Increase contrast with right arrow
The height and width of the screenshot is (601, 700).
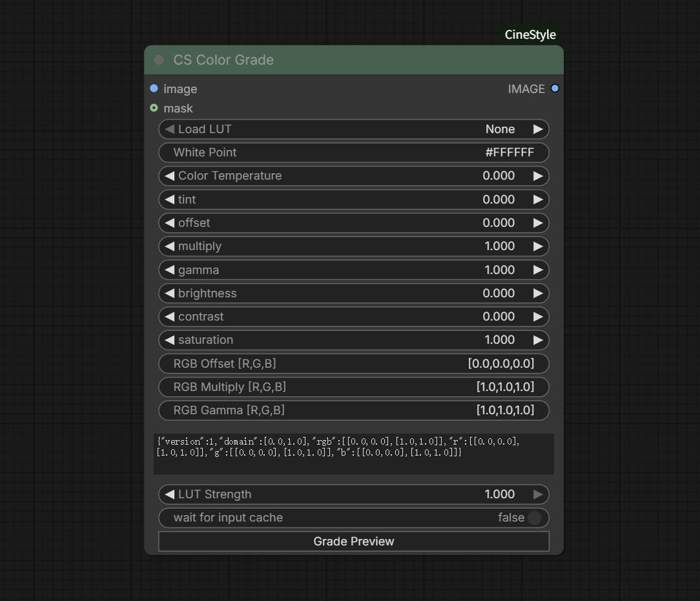(x=538, y=317)
